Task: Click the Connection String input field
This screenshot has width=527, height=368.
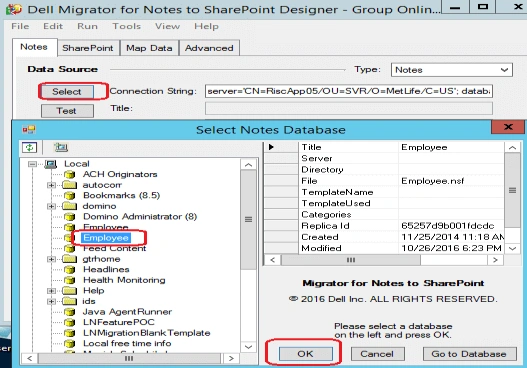Action: [x=349, y=91]
